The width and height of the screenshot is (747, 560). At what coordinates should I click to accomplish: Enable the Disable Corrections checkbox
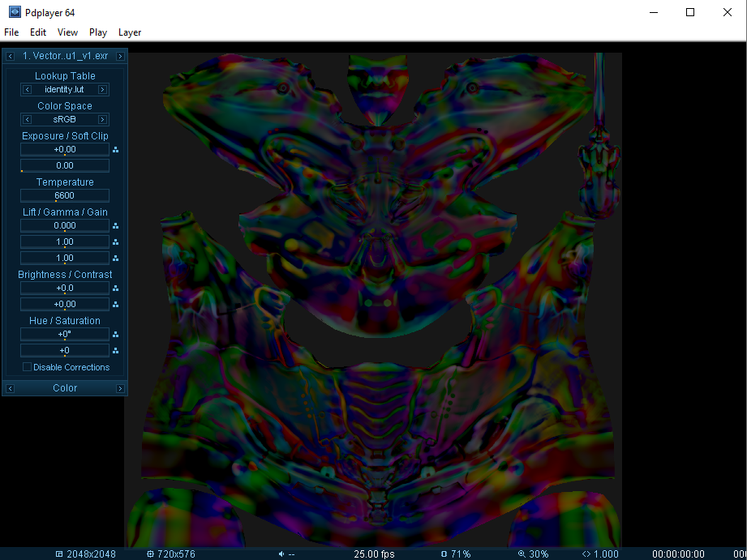click(27, 367)
